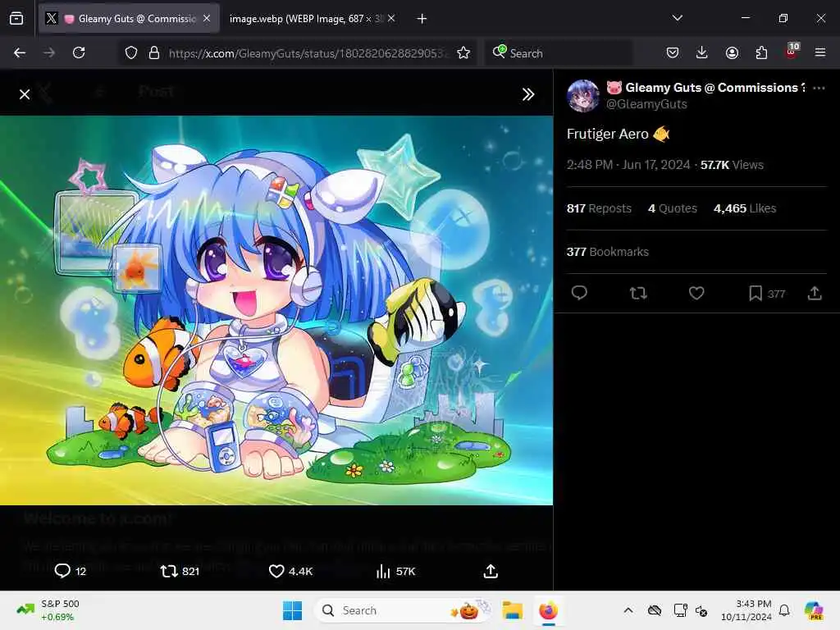This screenshot has width=840, height=630.
Task: Open the Firefox application menu
Action: (820, 52)
